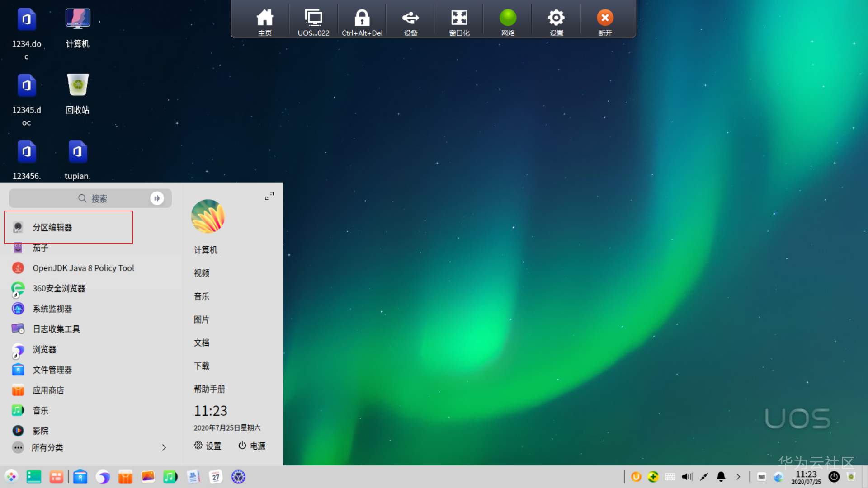Expand launcher to fullscreen mode
The image size is (868, 488).
click(x=269, y=196)
